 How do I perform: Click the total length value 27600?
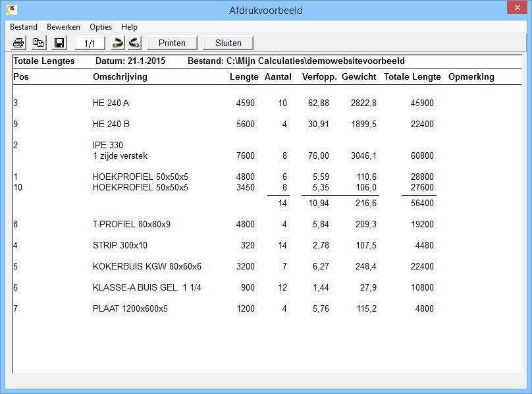click(422, 187)
